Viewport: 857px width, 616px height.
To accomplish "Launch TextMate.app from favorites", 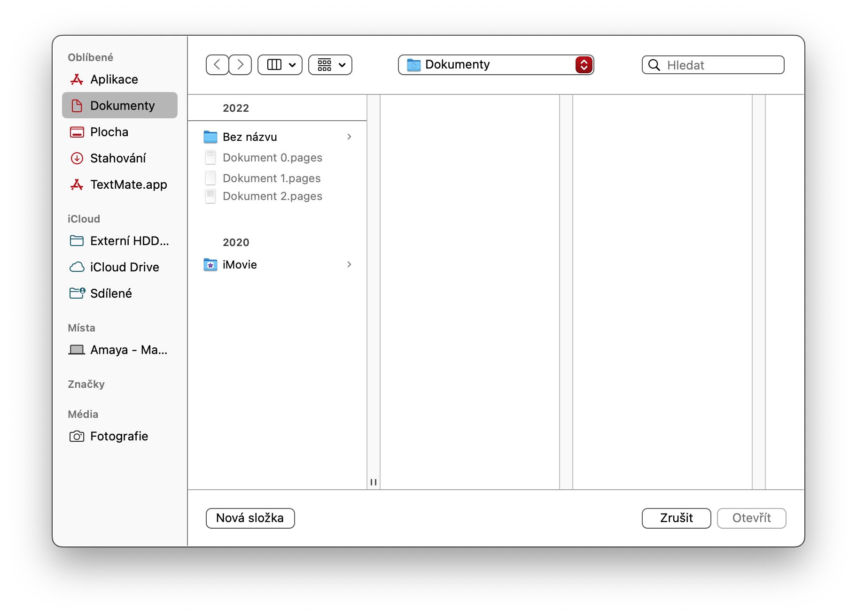I will tap(128, 185).
